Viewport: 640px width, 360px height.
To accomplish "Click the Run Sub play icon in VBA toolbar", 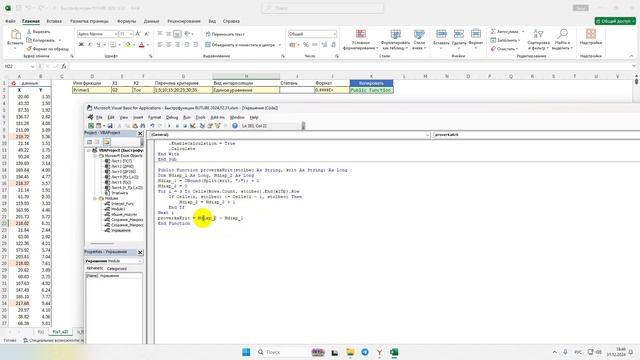I will (169, 126).
